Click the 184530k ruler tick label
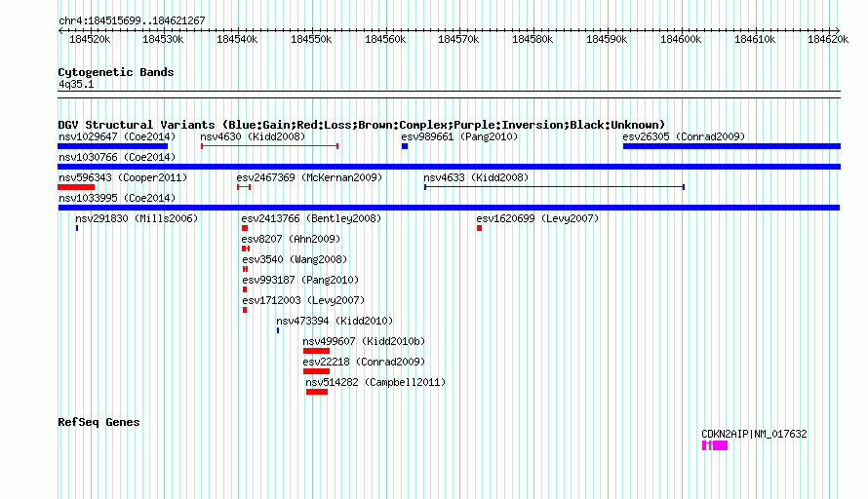This screenshot has height=499, width=868. pyautogui.click(x=163, y=39)
